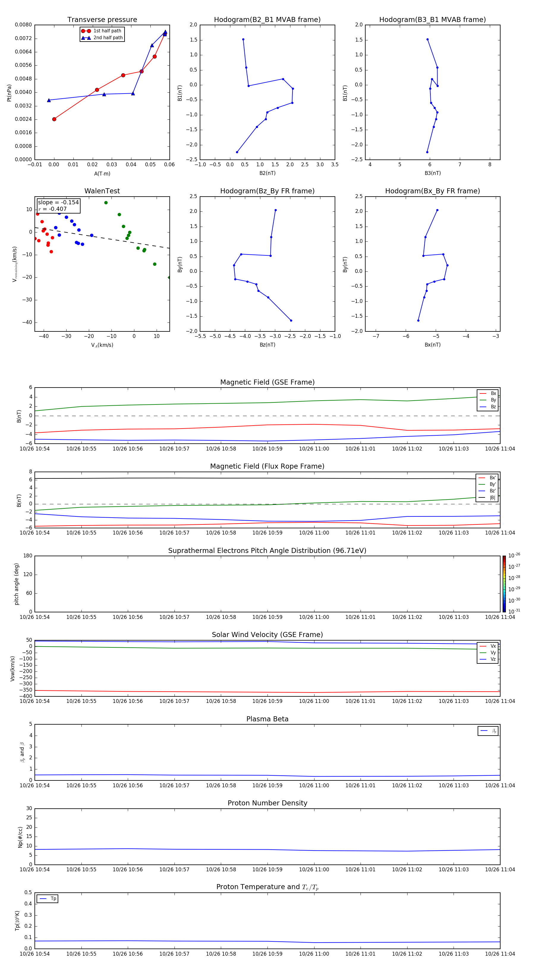535x980 pixels.
Task: Click the 'A(T·m)' x-axis label
Action: pos(102,174)
